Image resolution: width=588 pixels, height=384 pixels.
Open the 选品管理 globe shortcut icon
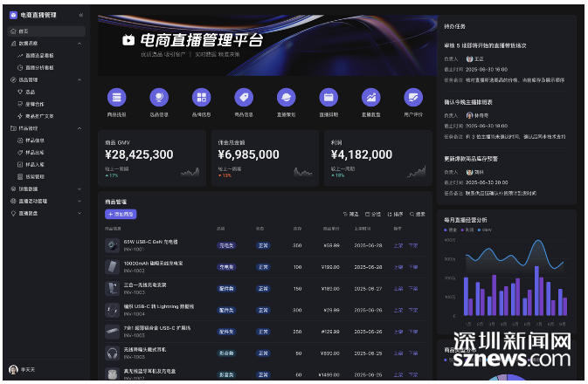click(158, 98)
